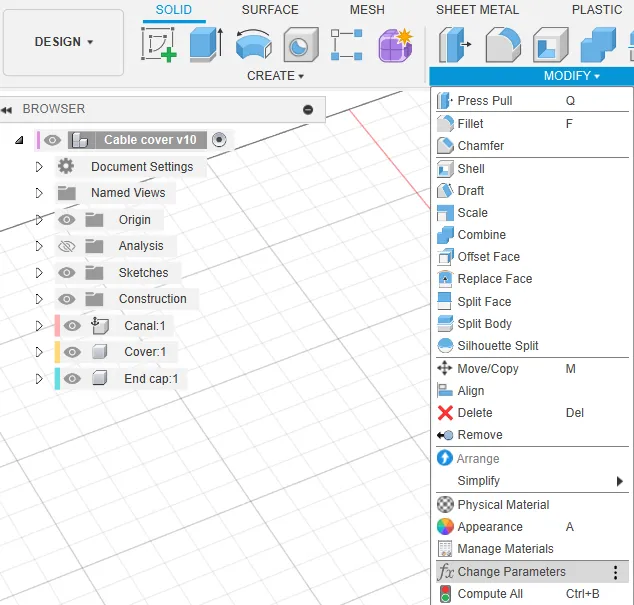Choose Split Body from Modify menu
Image resolution: width=634 pixels, height=605 pixels.
(x=532, y=324)
